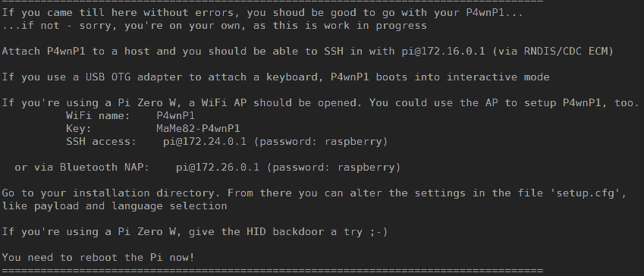Click the bottom separator line of equals signs
644x276 pixels.
(272, 270)
